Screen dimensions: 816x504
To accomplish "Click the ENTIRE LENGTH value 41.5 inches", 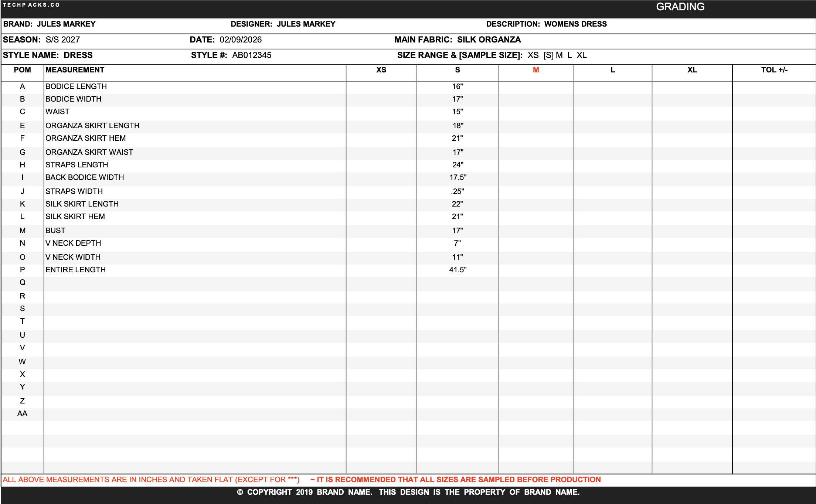I will tap(457, 269).
